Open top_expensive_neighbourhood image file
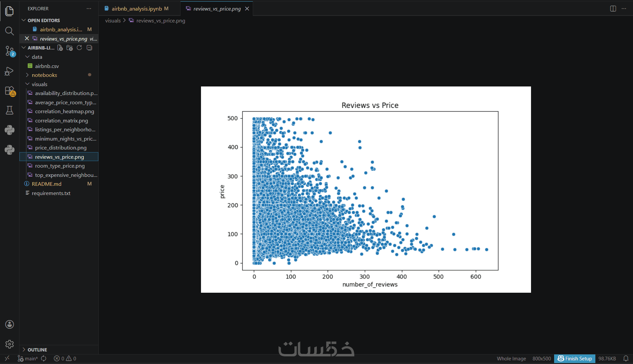 [x=59, y=175]
